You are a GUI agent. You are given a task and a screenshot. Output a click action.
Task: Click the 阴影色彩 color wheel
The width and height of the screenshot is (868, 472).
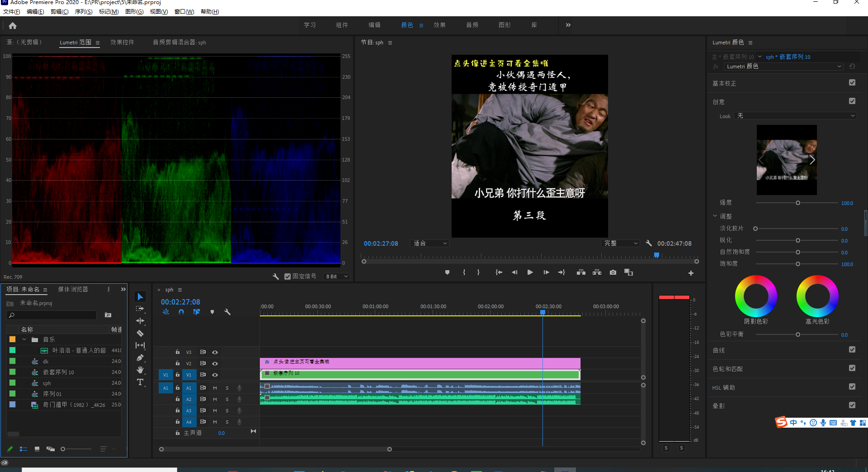tap(756, 296)
